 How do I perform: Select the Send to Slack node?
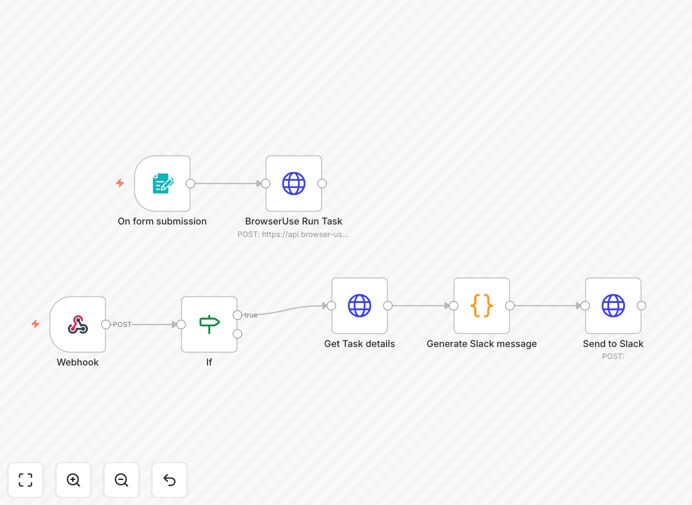[613, 305]
